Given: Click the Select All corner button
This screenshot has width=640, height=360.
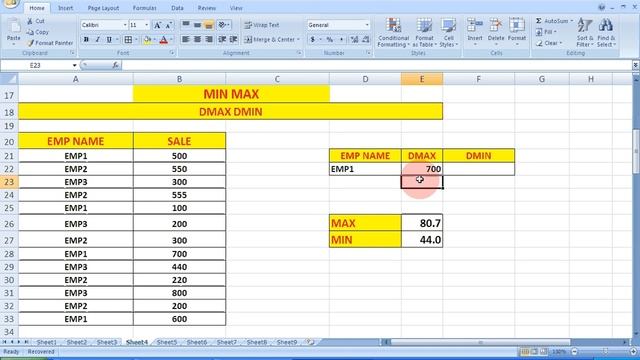Looking at the screenshot, I should point(9,79).
